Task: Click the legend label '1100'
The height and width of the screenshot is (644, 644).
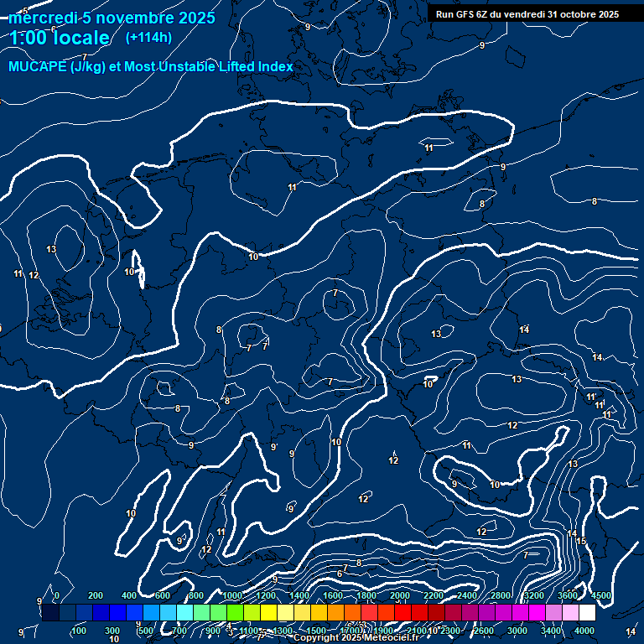Action: (x=249, y=631)
